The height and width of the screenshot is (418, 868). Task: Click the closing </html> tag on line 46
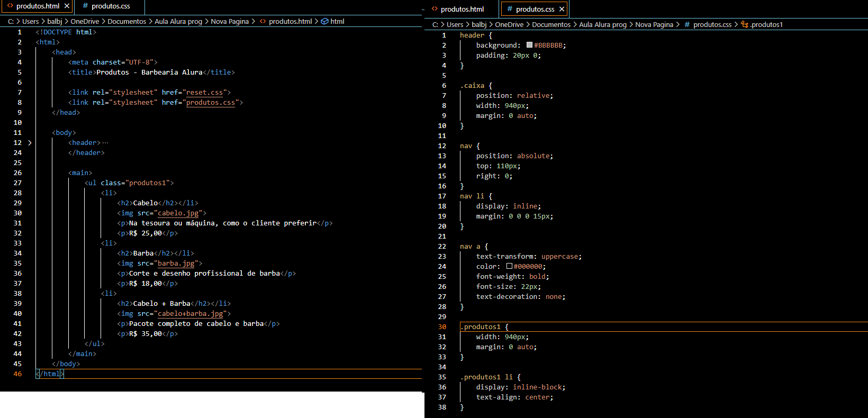(50, 374)
